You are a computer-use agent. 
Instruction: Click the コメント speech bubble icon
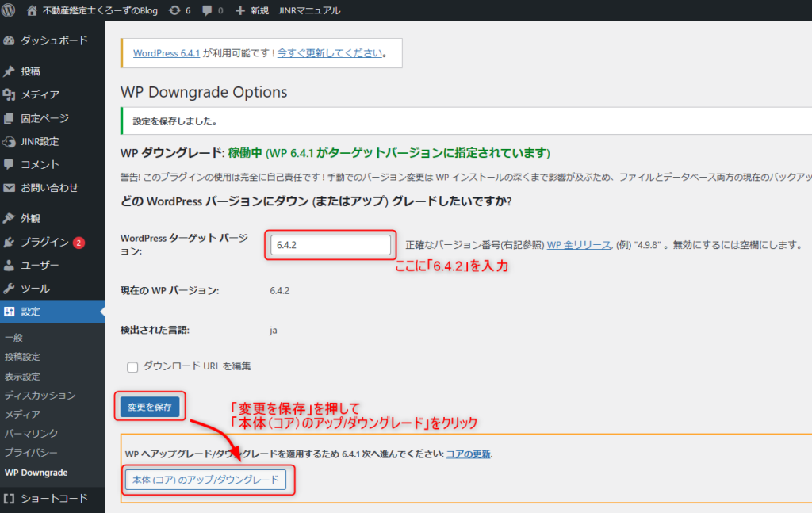click(x=9, y=165)
